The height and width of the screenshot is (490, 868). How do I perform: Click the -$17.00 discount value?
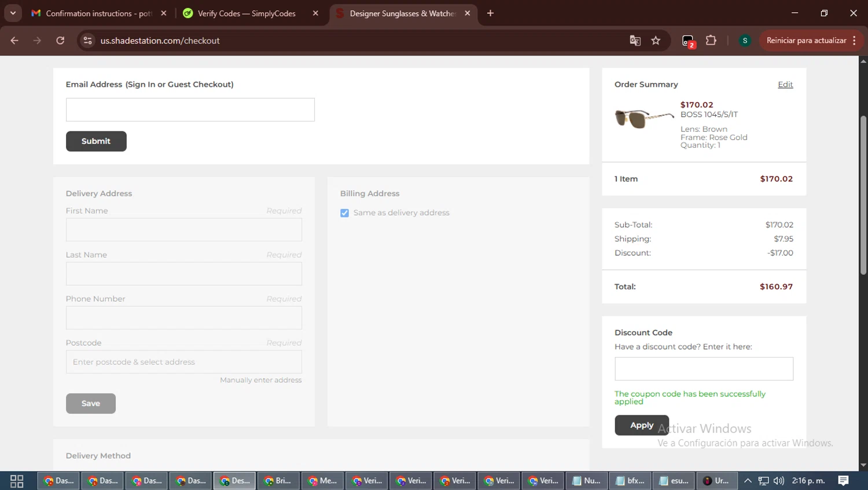pos(780,253)
